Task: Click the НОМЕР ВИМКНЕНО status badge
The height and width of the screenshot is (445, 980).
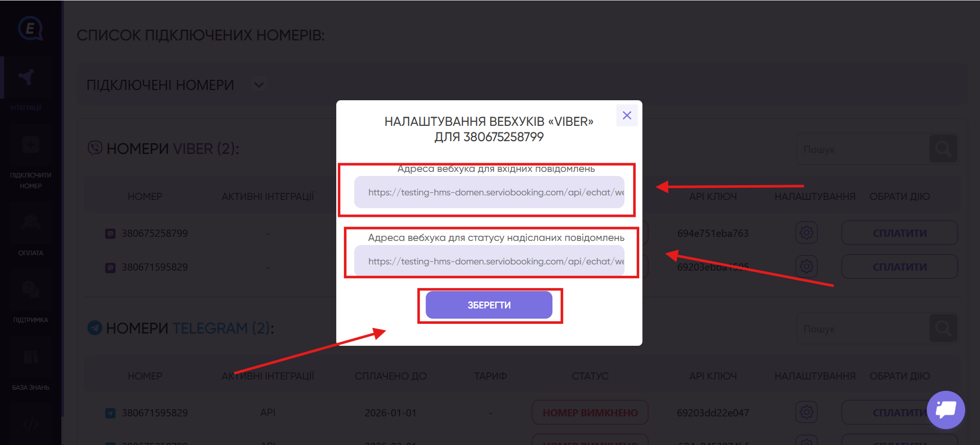Action: (590, 412)
